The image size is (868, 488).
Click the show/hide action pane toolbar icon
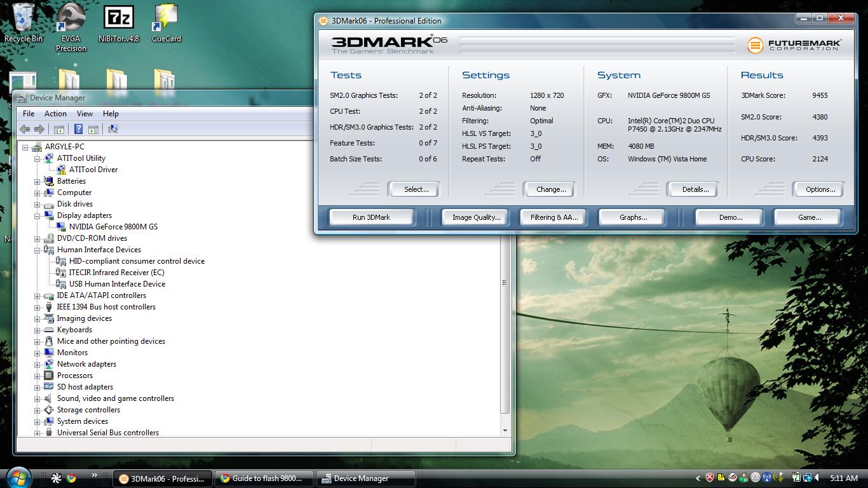(93, 129)
